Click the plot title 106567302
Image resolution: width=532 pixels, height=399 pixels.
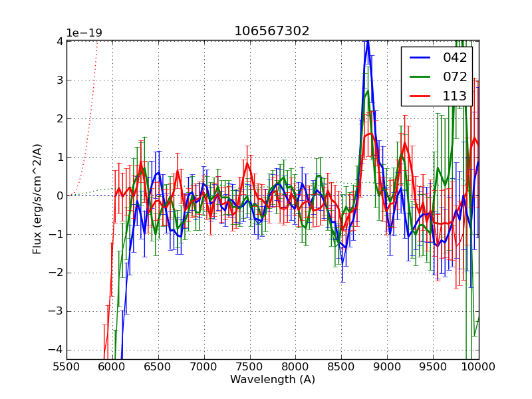[271, 31]
